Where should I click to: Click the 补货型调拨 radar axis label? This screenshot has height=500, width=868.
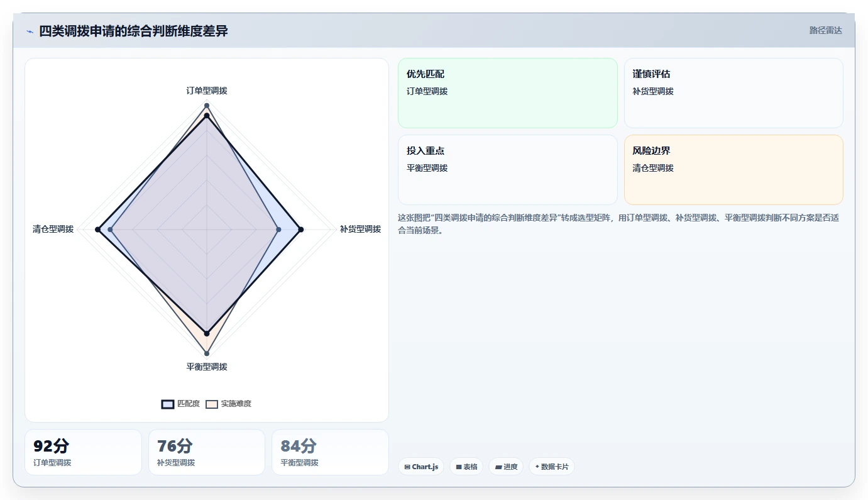point(360,229)
